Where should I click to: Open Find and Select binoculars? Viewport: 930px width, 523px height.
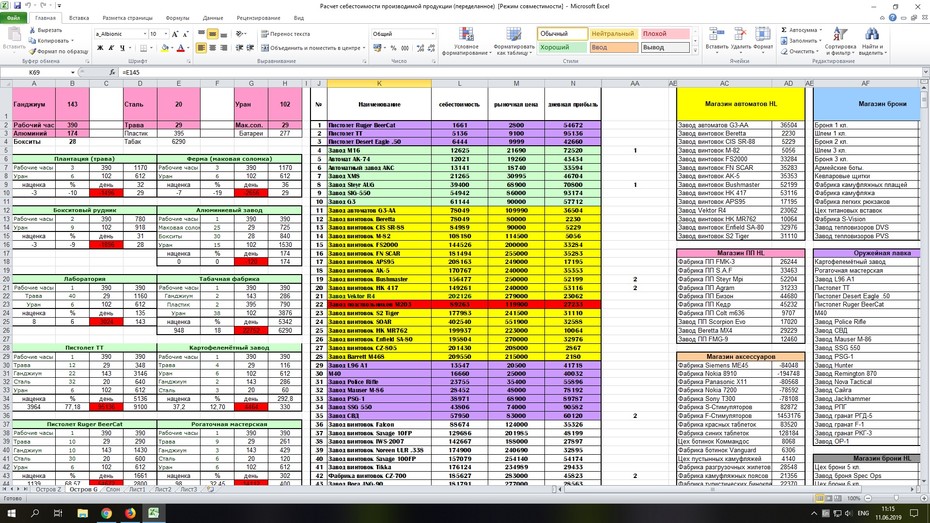click(x=872, y=41)
